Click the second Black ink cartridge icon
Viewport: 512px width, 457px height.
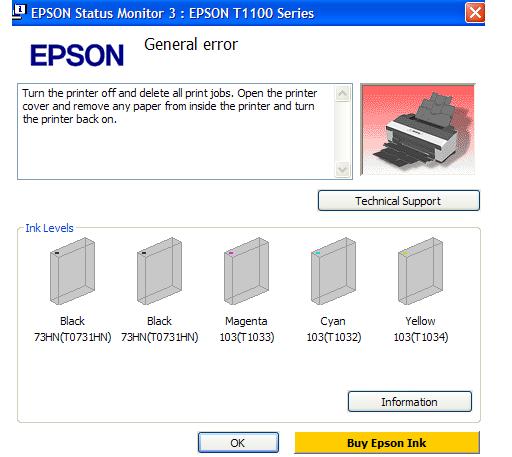point(159,271)
